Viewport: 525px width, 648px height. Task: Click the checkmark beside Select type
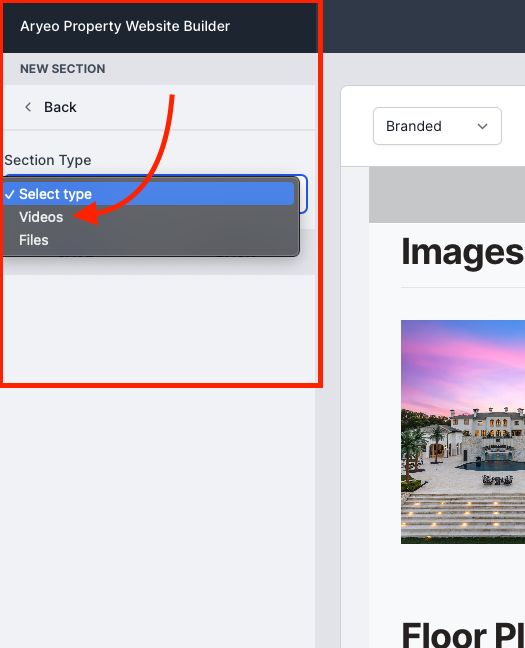tap(10, 194)
